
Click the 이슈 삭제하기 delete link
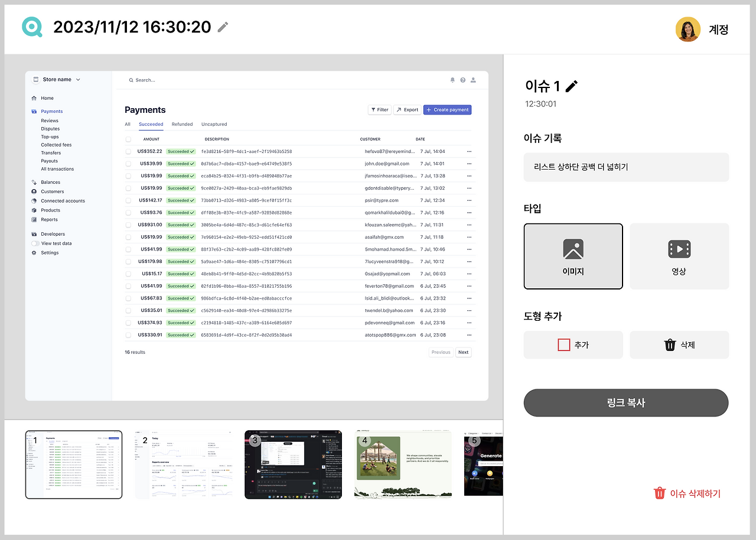(687, 493)
